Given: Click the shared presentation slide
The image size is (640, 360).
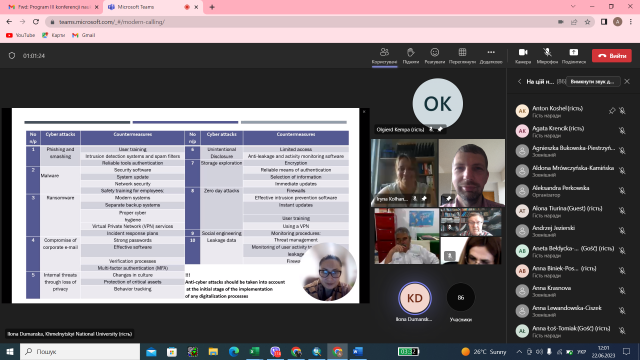Looking at the screenshot, I should (185, 205).
